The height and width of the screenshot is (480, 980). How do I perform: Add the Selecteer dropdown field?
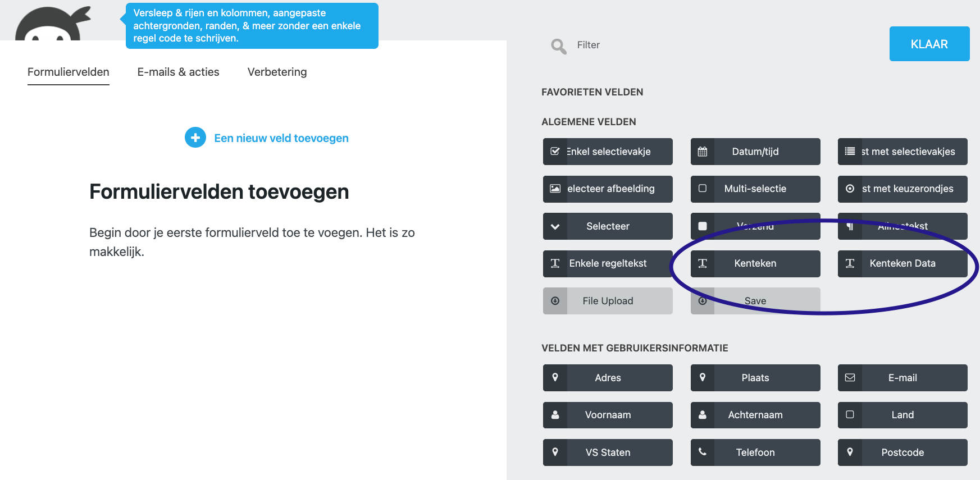tap(608, 226)
